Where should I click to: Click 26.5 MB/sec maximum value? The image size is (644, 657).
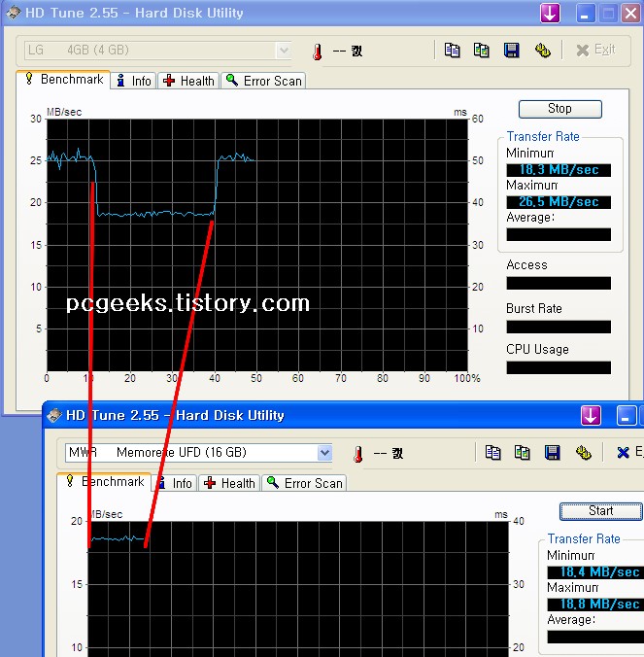coord(559,202)
